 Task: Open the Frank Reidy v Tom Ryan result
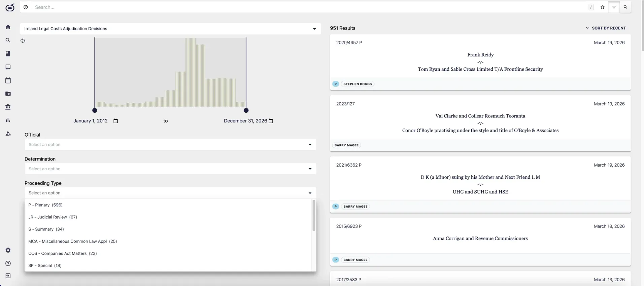pyautogui.click(x=480, y=62)
